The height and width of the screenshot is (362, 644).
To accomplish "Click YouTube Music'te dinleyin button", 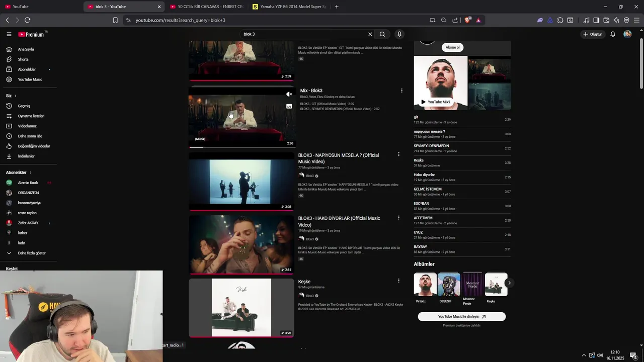I will pyautogui.click(x=461, y=317).
